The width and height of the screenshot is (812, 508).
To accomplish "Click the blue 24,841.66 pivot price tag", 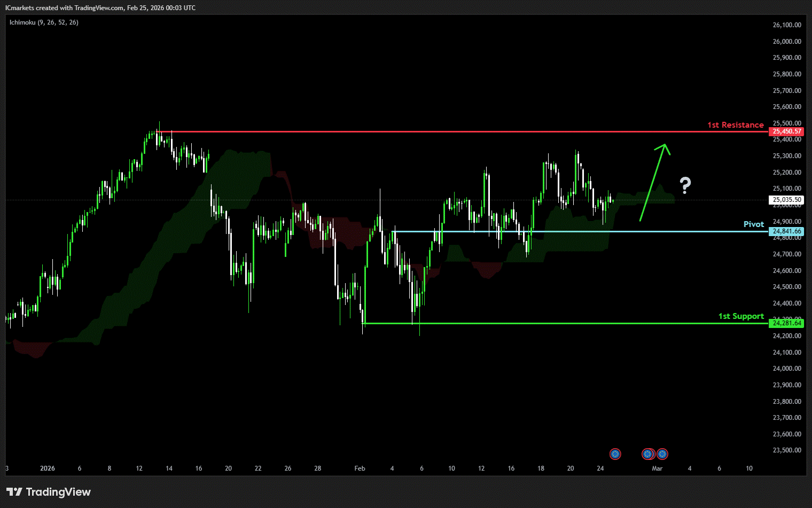I will pyautogui.click(x=787, y=231).
